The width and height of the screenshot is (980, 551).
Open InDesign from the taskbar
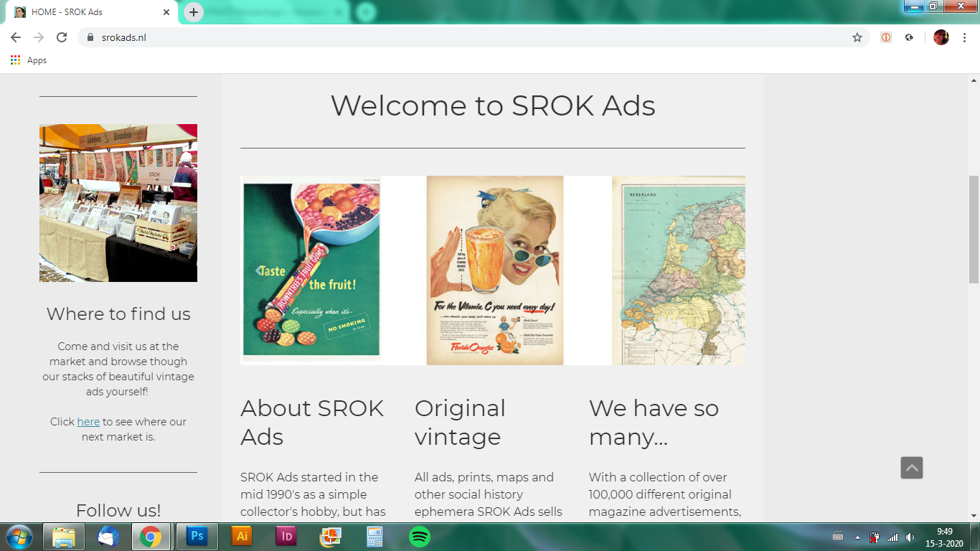click(286, 537)
